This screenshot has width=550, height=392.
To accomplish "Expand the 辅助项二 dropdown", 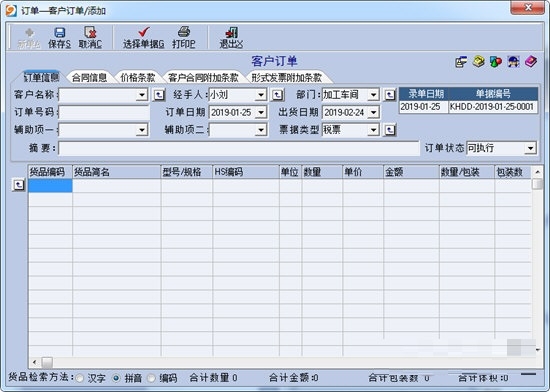I will coord(261,130).
